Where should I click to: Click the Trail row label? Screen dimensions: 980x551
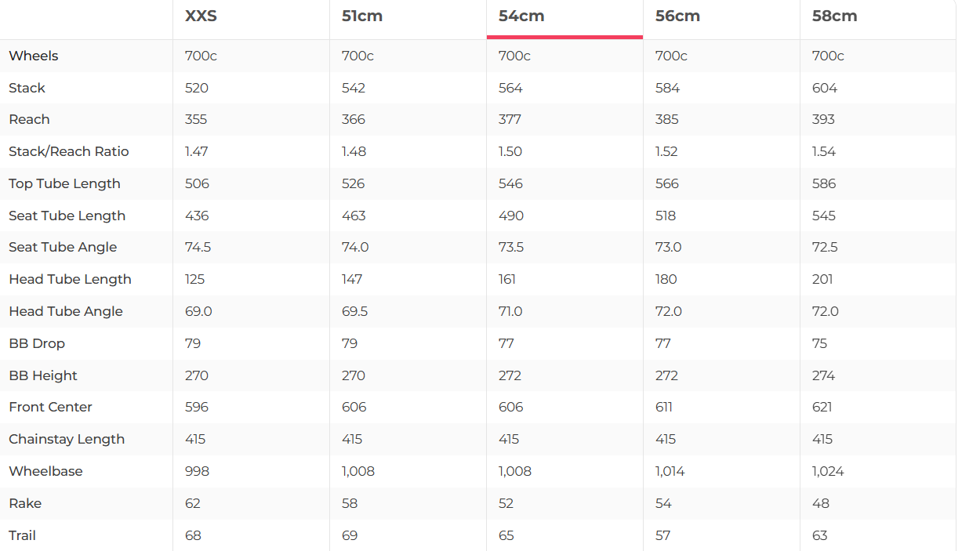click(22, 535)
